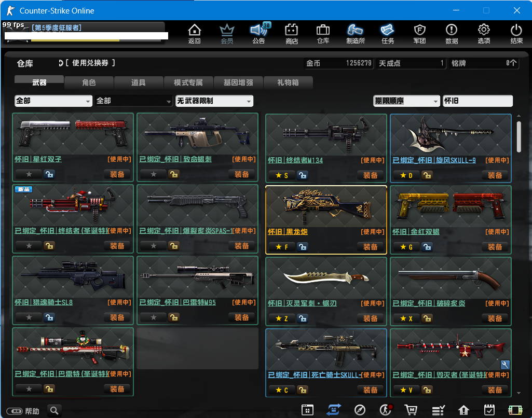Image resolution: width=532 pixels, height=418 pixels.
Task: Switch to the 礼物箱 tab
Action: coord(288,82)
